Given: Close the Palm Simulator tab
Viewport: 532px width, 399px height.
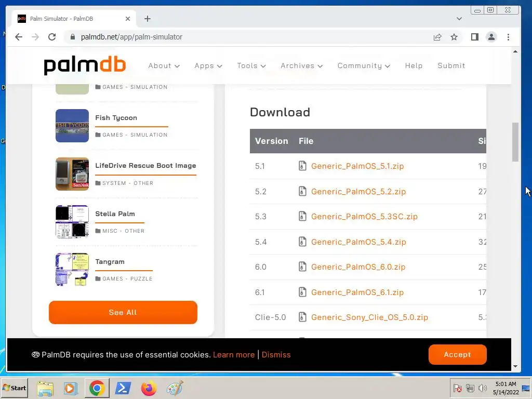Looking at the screenshot, I should [x=128, y=19].
